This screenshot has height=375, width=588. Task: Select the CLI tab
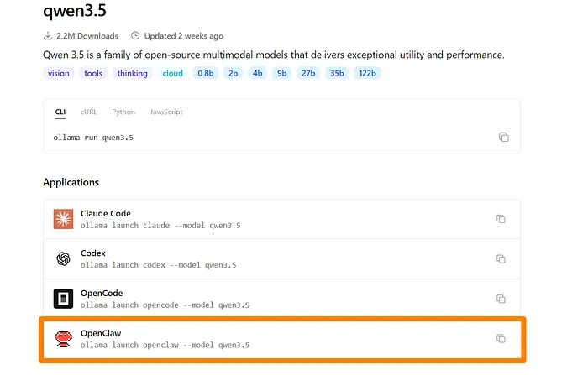coord(60,112)
